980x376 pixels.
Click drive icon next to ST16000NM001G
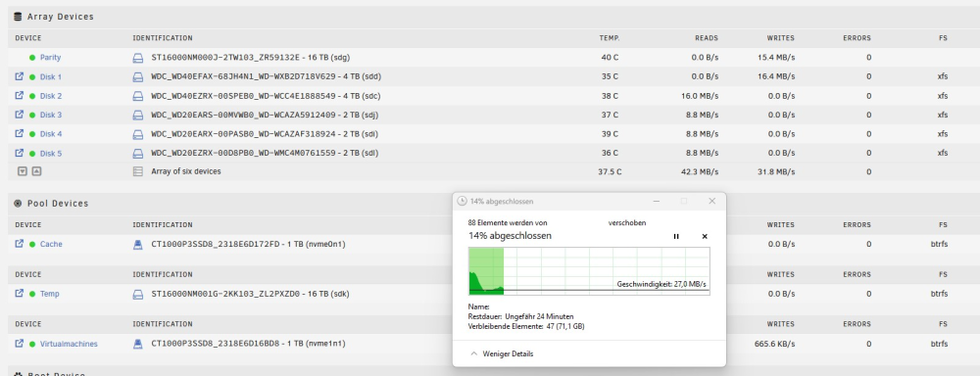(138, 294)
